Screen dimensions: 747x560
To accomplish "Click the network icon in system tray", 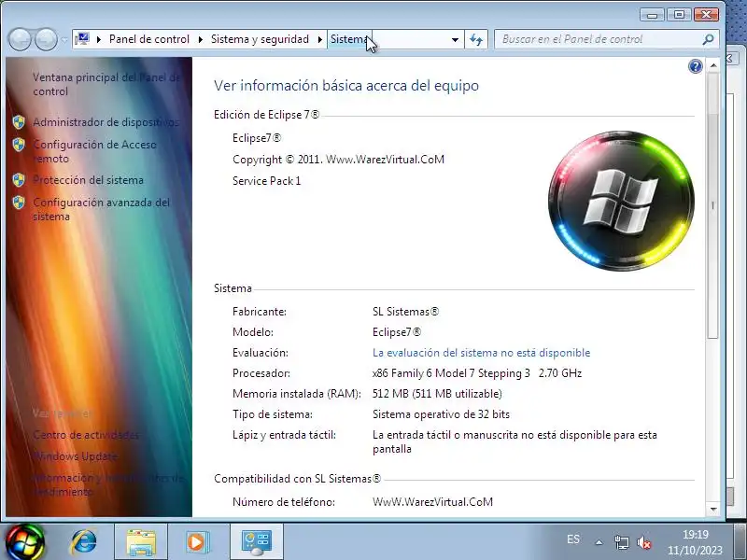I will pyautogui.click(x=621, y=542).
